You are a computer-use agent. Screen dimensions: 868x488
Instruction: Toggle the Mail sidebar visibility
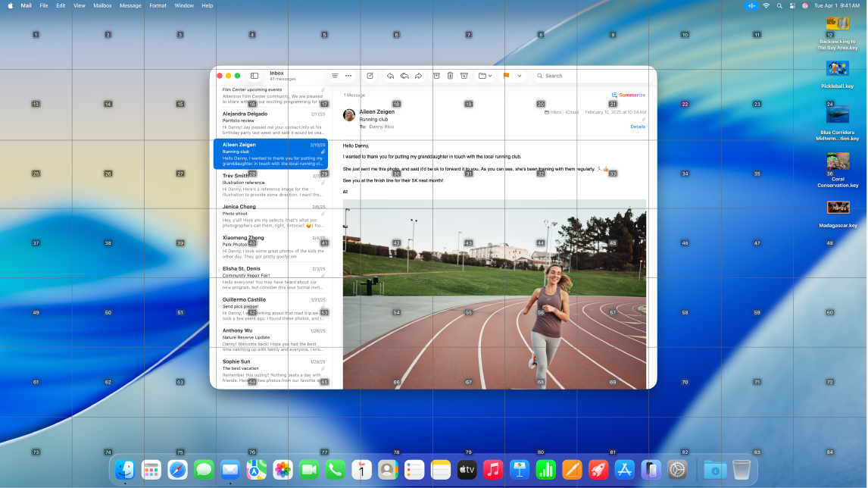[254, 76]
